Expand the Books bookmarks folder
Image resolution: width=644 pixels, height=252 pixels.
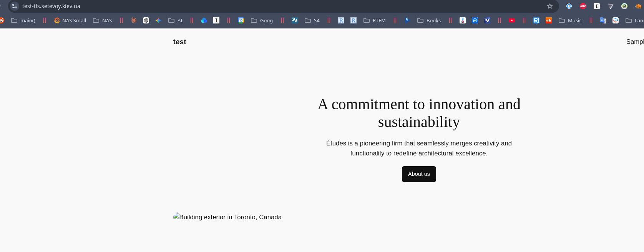(429, 20)
